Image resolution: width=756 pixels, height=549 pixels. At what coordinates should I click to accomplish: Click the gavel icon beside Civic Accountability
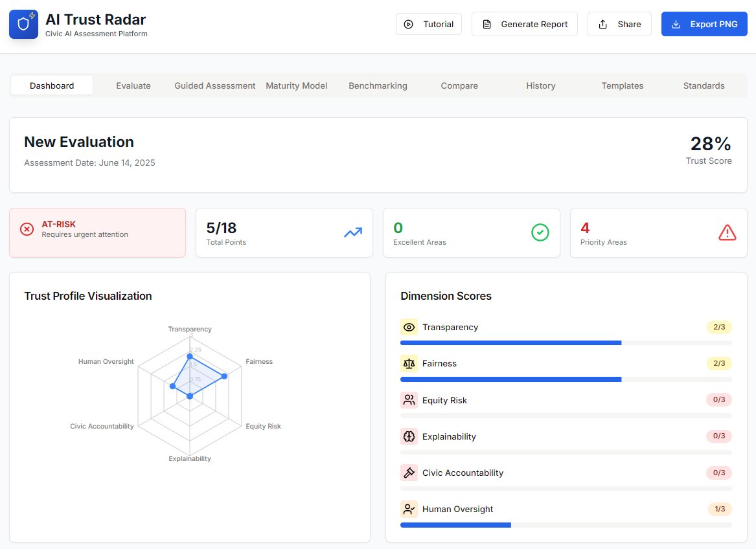[x=409, y=473]
